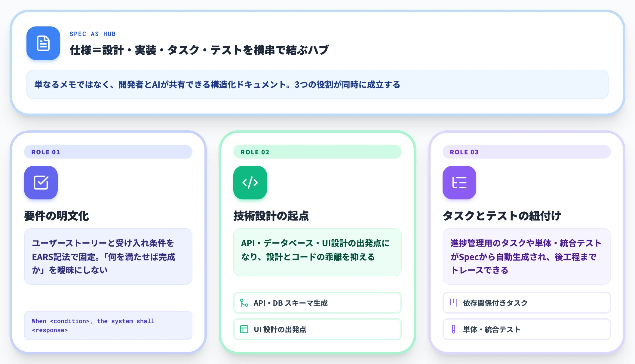Select the ROLE 02 label pill
The image size is (635, 364).
(317, 152)
